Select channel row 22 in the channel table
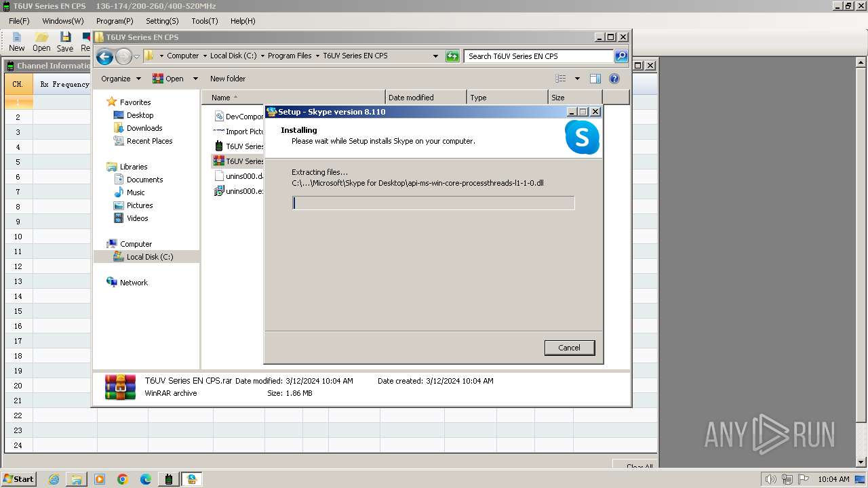Image resolution: width=868 pixels, height=488 pixels. click(18, 415)
